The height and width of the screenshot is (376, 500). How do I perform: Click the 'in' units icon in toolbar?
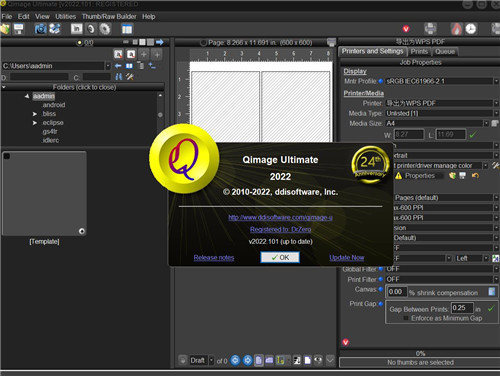pyautogui.click(x=76, y=29)
